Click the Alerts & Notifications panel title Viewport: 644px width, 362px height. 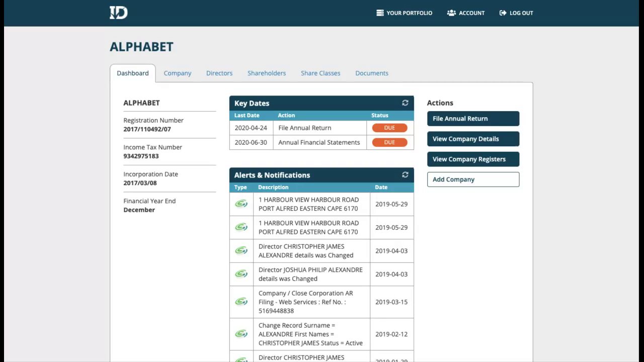pyautogui.click(x=272, y=175)
